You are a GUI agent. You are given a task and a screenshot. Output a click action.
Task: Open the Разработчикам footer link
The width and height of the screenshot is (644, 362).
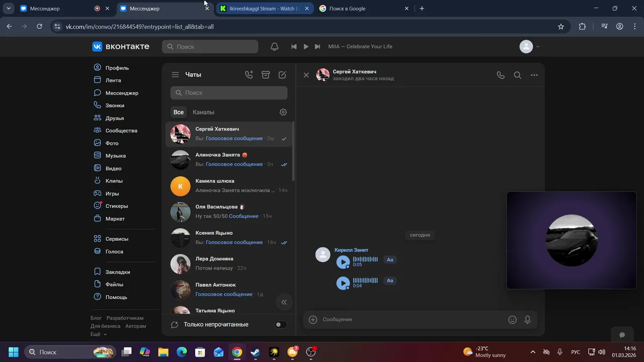pyautogui.click(x=125, y=318)
